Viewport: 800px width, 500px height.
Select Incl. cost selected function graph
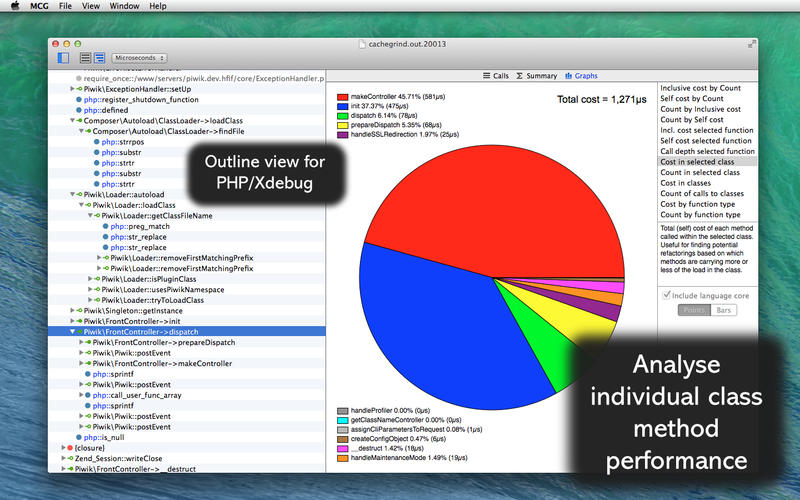click(x=707, y=130)
